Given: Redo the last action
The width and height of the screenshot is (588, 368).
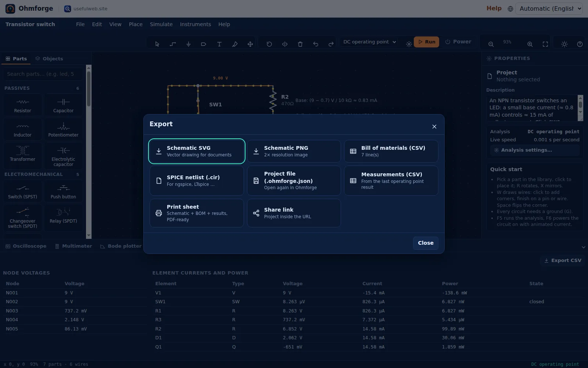Looking at the screenshot, I should pos(331,44).
